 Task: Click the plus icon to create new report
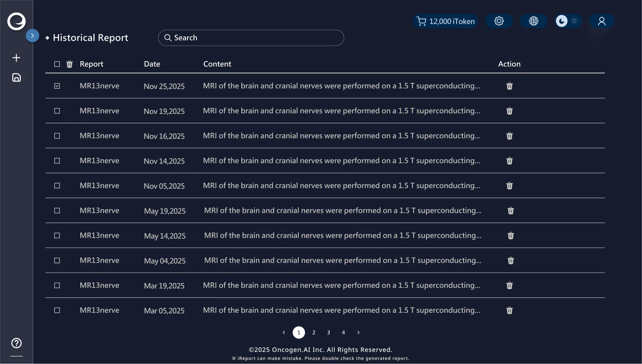pyautogui.click(x=16, y=58)
